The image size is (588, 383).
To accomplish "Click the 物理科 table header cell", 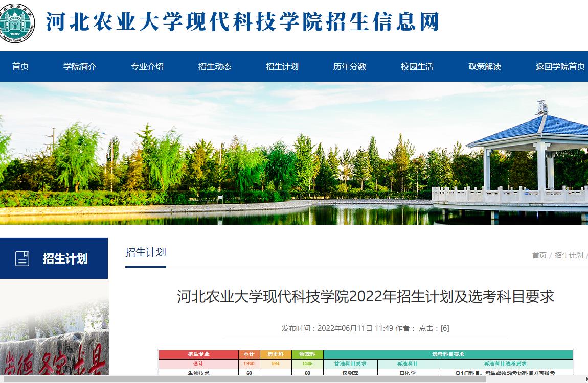I will (307, 354).
